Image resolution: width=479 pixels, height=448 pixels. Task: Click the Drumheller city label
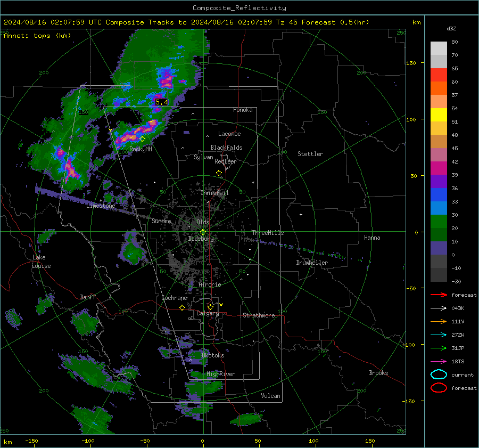(x=312, y=263)
